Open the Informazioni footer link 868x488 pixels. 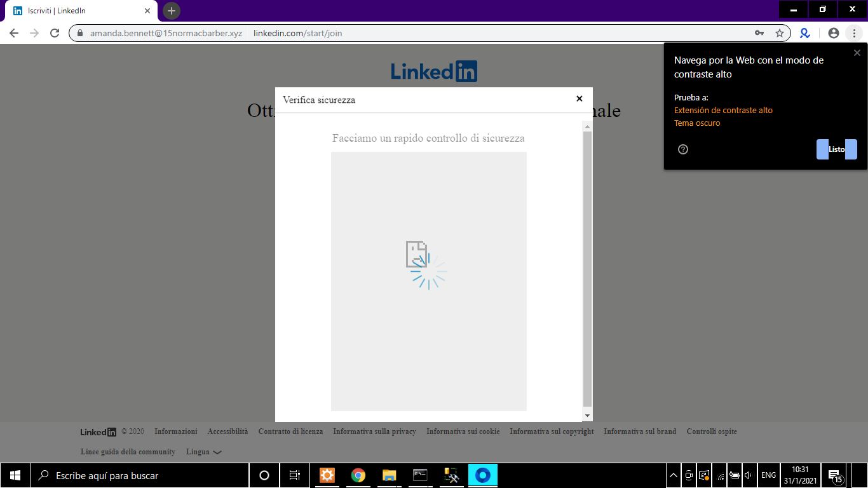point(176,431)
